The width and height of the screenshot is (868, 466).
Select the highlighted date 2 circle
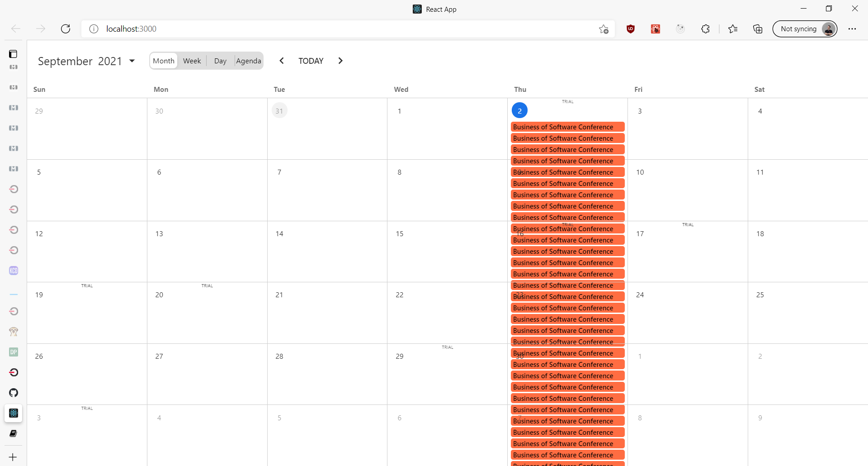[519, 110]
